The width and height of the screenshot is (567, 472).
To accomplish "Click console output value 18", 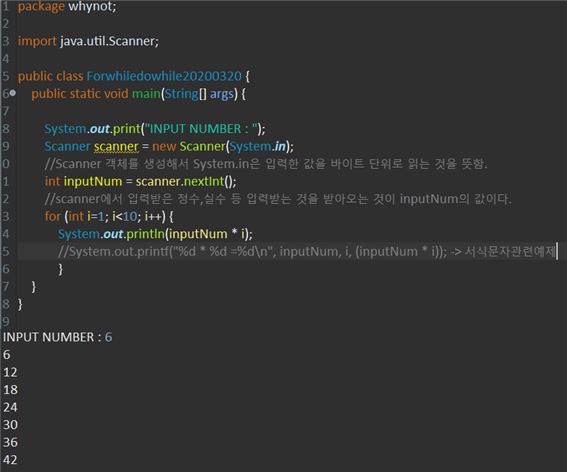I will 10,390.
